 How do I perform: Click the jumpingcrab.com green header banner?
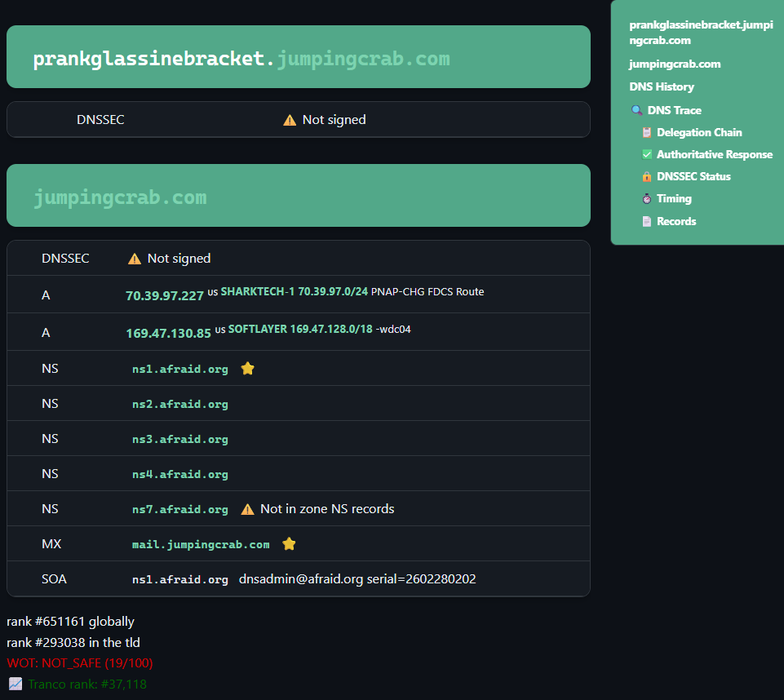pyautogui.click(x=298, y=196)
